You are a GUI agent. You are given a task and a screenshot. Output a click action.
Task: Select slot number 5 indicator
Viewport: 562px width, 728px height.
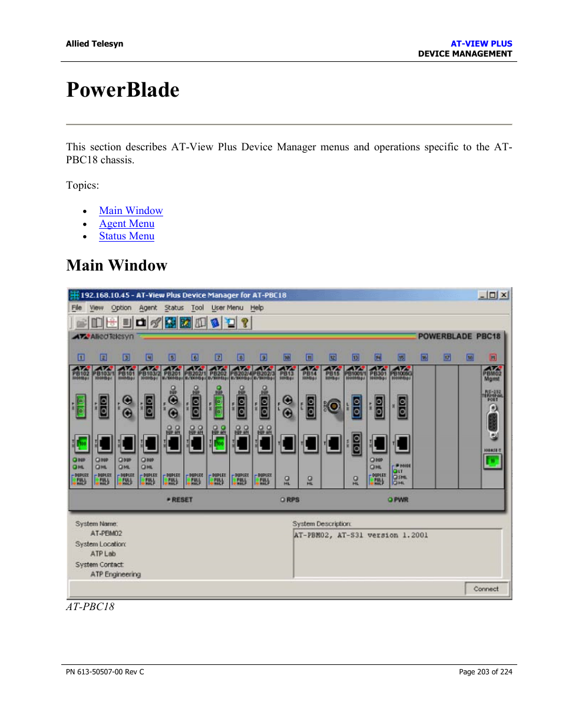[172, 357]
